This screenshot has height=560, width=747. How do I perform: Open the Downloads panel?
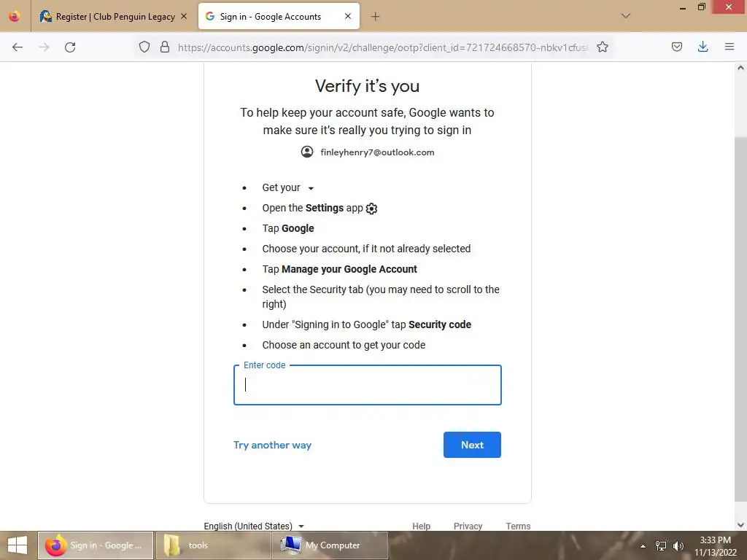tap(703, 47)
